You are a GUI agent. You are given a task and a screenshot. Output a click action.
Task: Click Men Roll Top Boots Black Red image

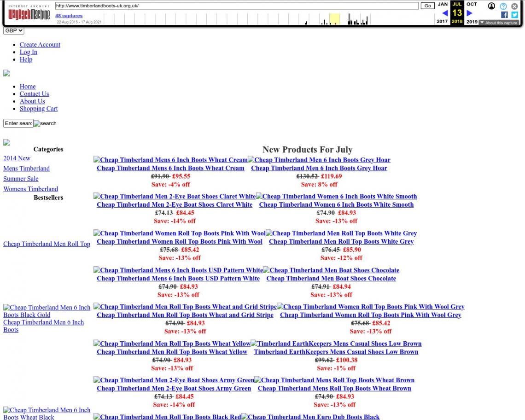pos(167,417)
